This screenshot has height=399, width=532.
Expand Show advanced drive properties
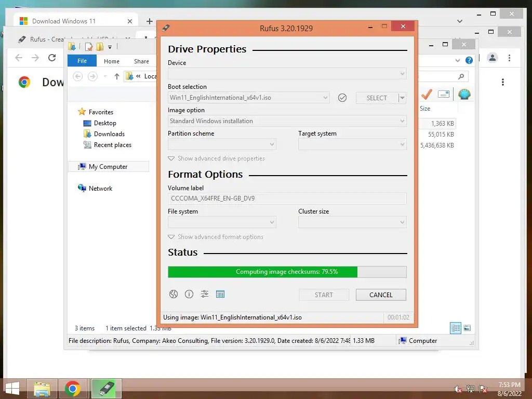[x=217, y=158]
